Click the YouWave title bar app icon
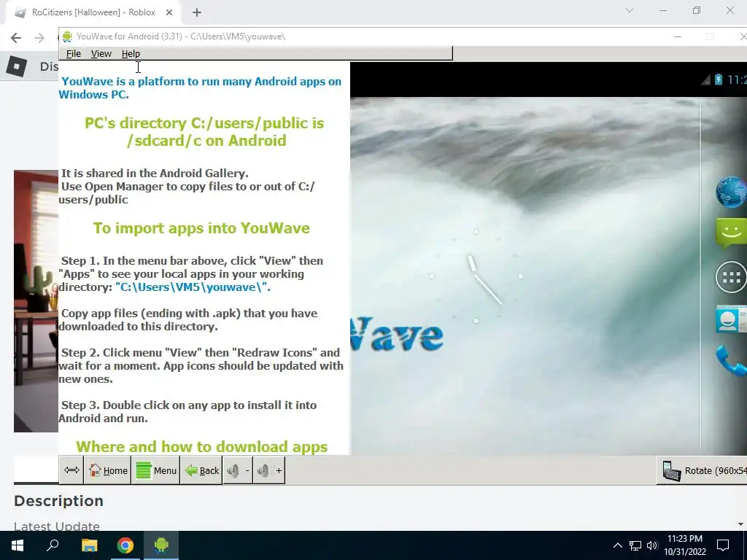 click(x=67, y=36)
